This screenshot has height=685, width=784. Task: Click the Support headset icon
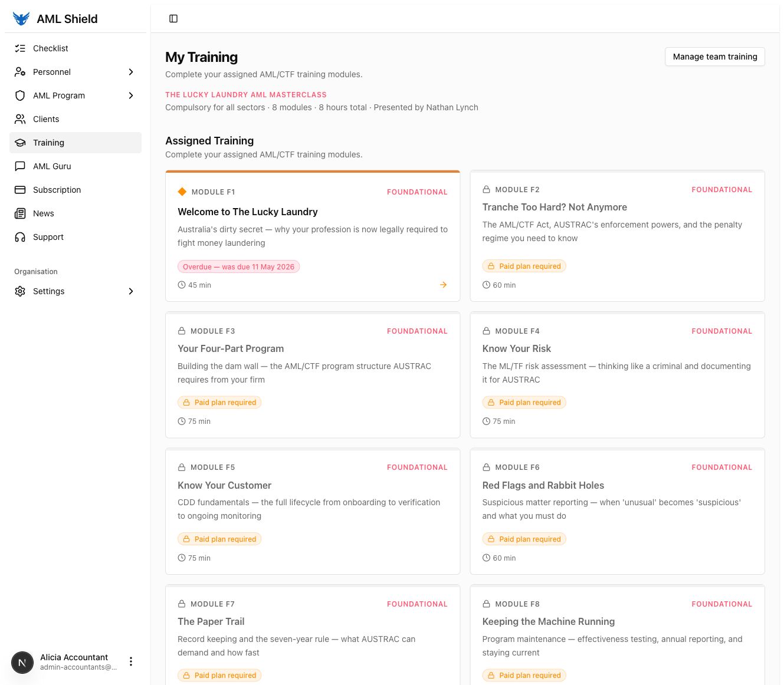pyautogui.click(x=20, y=237)
